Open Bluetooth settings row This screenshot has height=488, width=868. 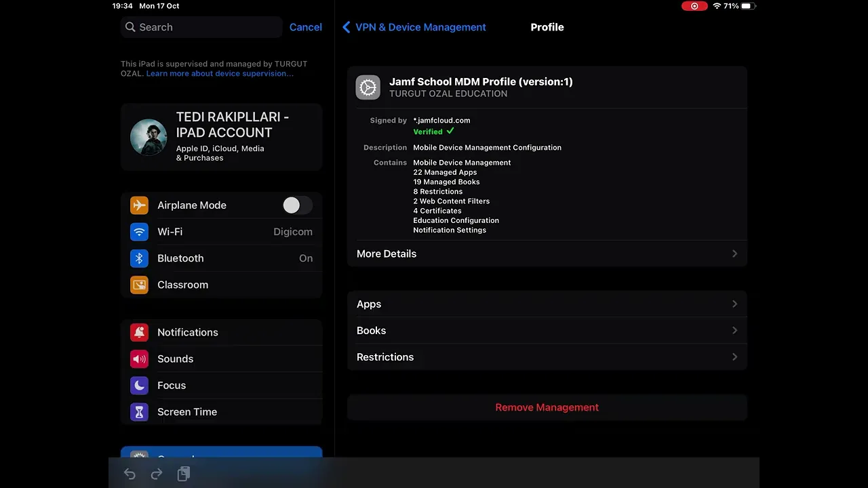pos(222,258)
